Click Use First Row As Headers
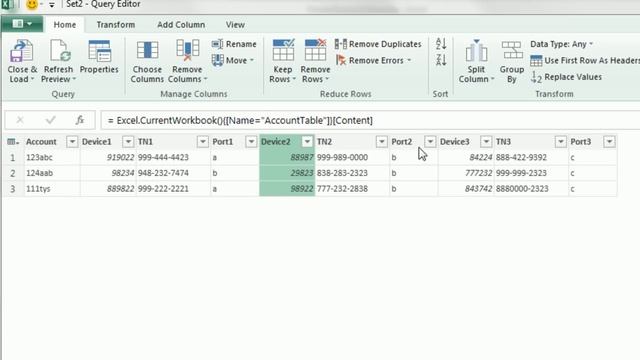The height and width of the screenshot is (360, 640). pyautogui.click(x=584, y=60)
